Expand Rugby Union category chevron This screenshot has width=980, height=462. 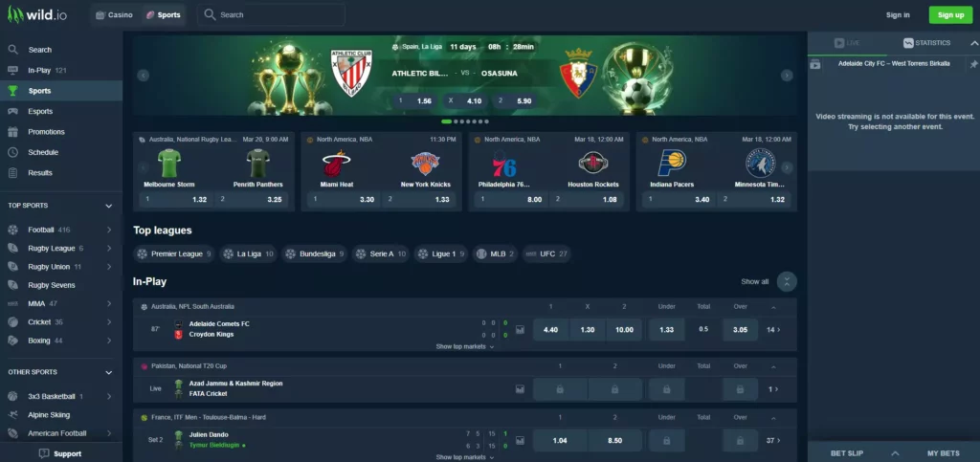tap(109, 267)
